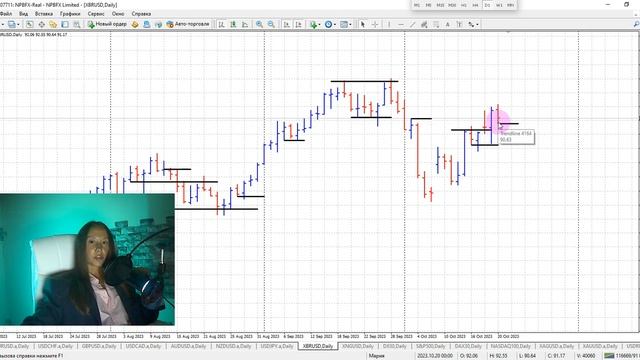640x360 pixels.
Task: Open the Вставка menu
Action: [44, 14]
